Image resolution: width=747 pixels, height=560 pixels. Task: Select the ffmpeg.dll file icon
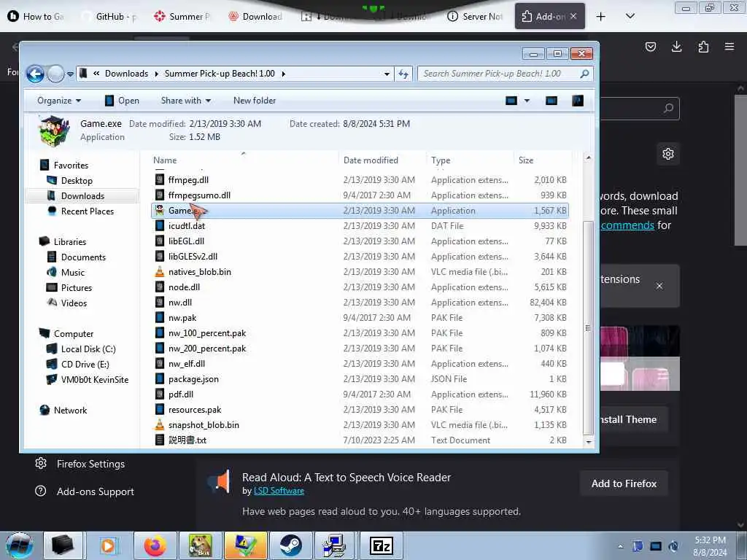(160, 180)
